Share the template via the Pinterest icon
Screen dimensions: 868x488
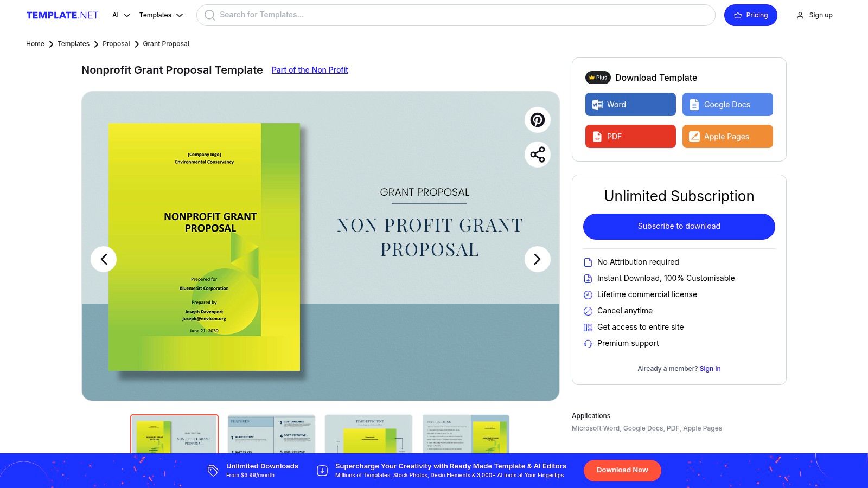[537, 119]
